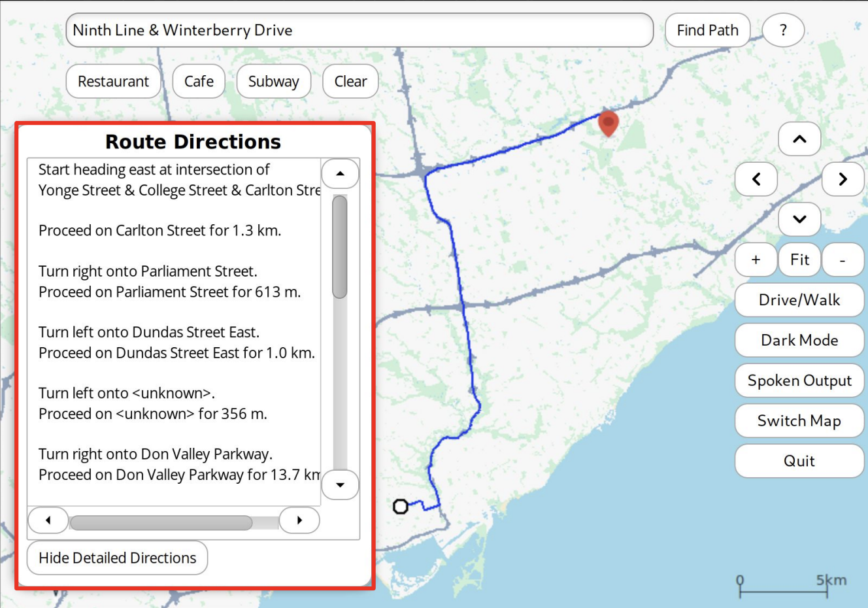Image resolution: width=868 pixels, height=608 pixels.
Task: Click the left pan arrow icon
Action: click(756, 179)
